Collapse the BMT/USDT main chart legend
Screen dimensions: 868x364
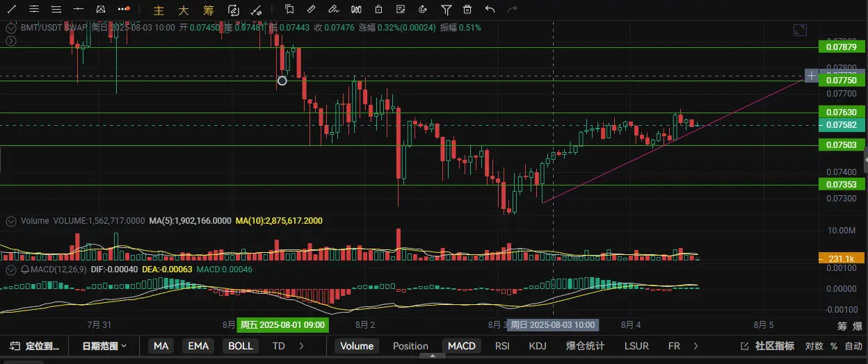(x=10, y=28)
